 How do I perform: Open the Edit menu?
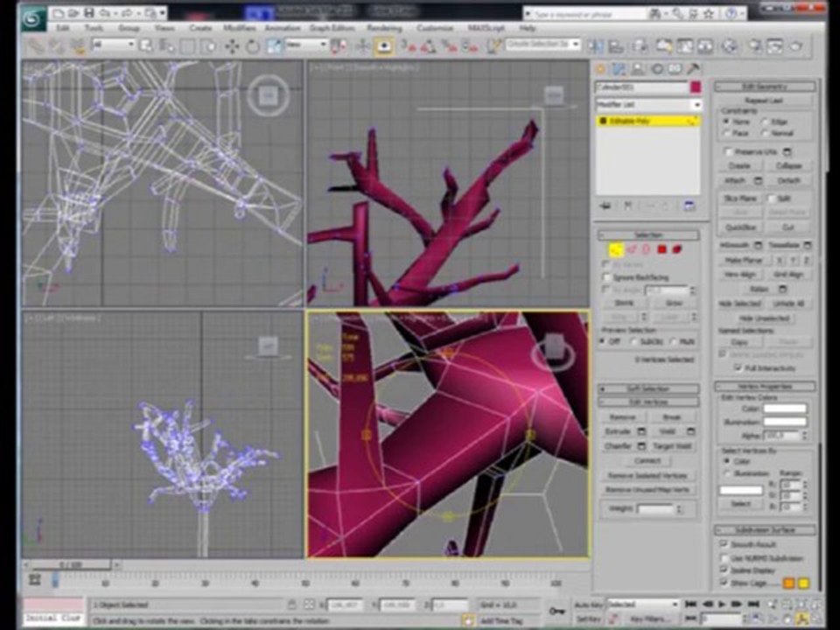click(x=63, y=28)
